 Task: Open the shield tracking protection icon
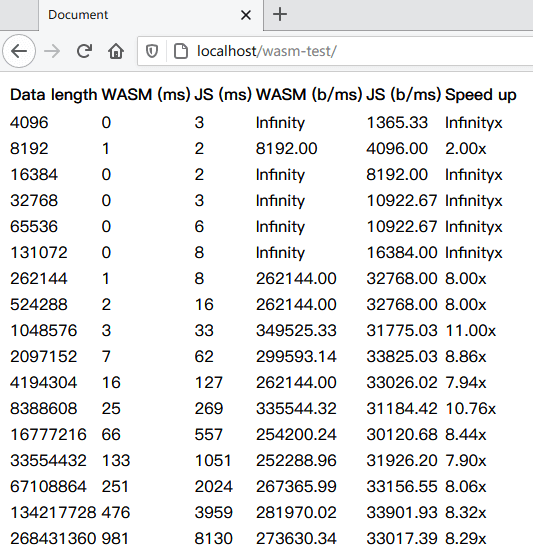[x=152, y=51]
